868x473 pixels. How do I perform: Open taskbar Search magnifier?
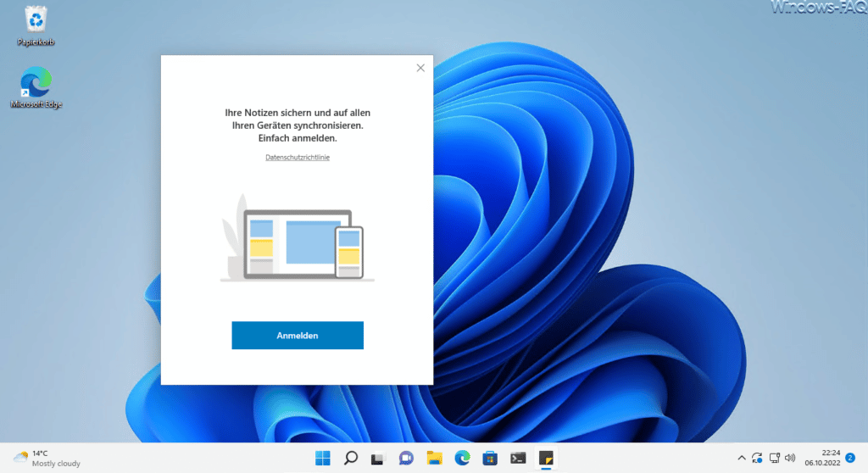[350, 458]
